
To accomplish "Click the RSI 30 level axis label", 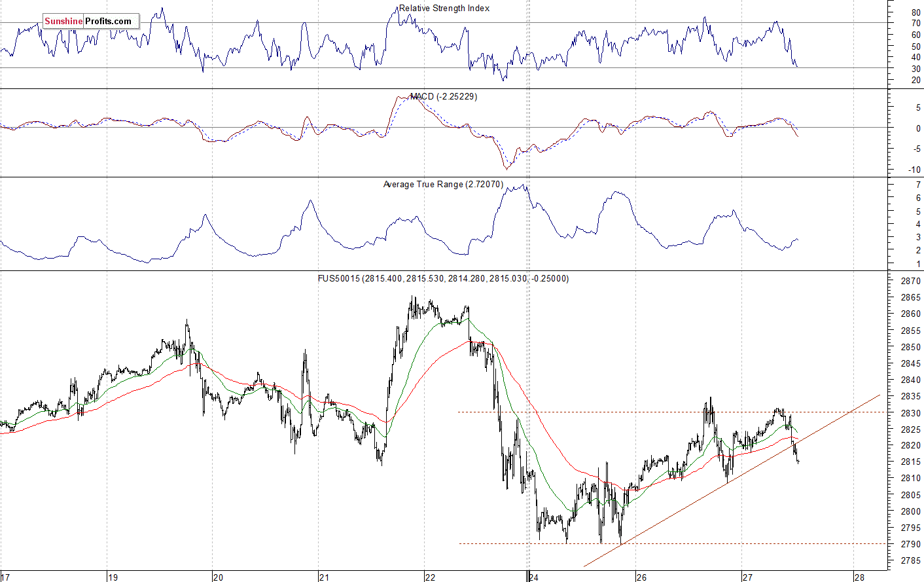I will click(x=915, y=69).
